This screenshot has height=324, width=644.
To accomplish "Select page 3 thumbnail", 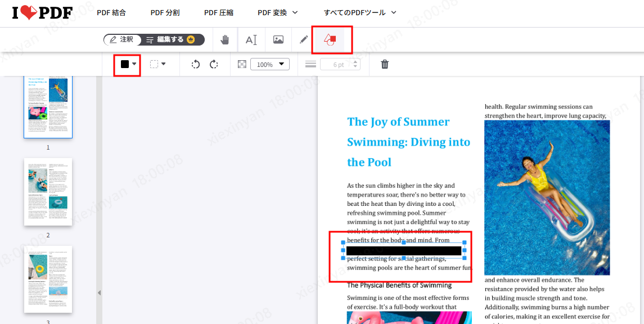I will (48, 279).
